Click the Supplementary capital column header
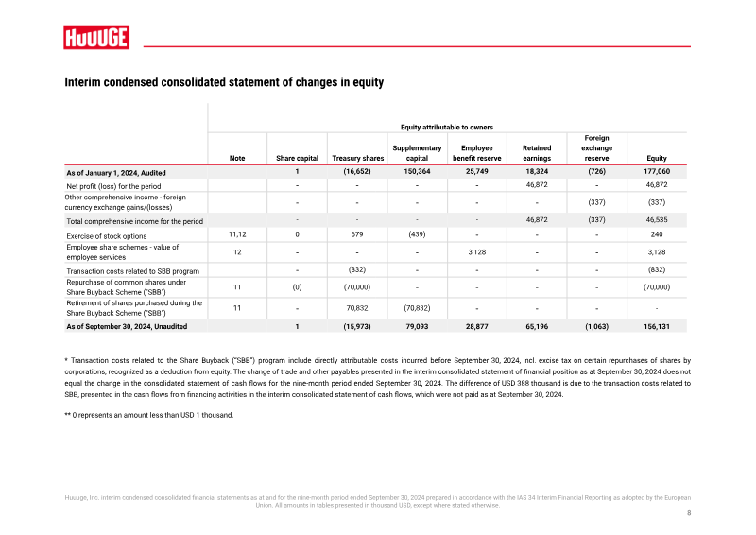Screen dimensions: 756x535 click(417, 153)
